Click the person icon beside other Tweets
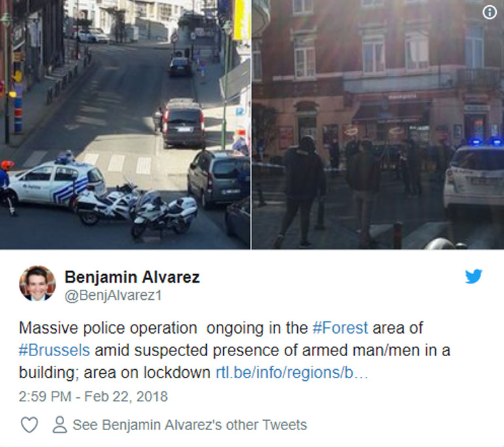 pos(60,425)
